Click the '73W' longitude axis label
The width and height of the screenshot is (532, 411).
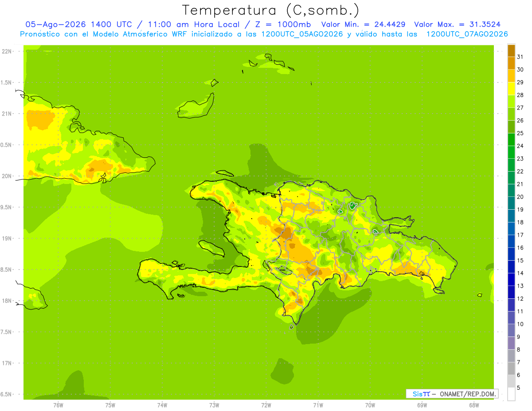click(214, 405)
